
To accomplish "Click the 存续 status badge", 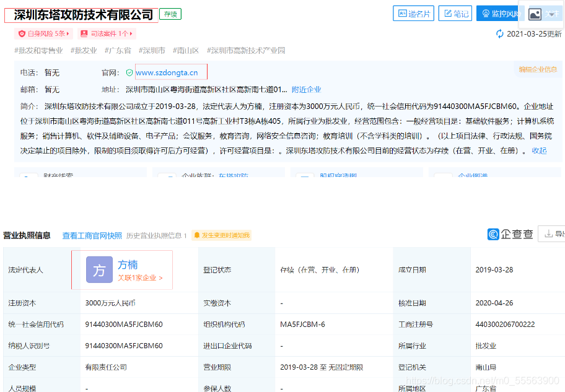I will click(170, 14).
